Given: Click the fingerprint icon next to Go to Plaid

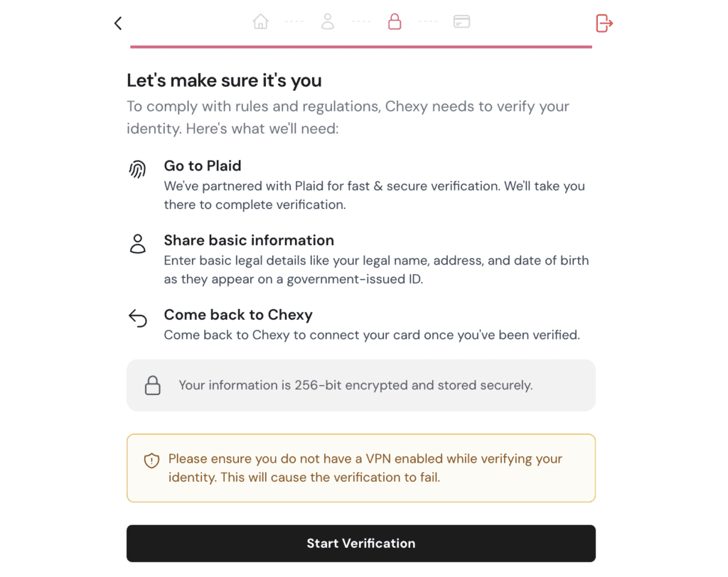Looking at the screenshot, I should (137, 169).
